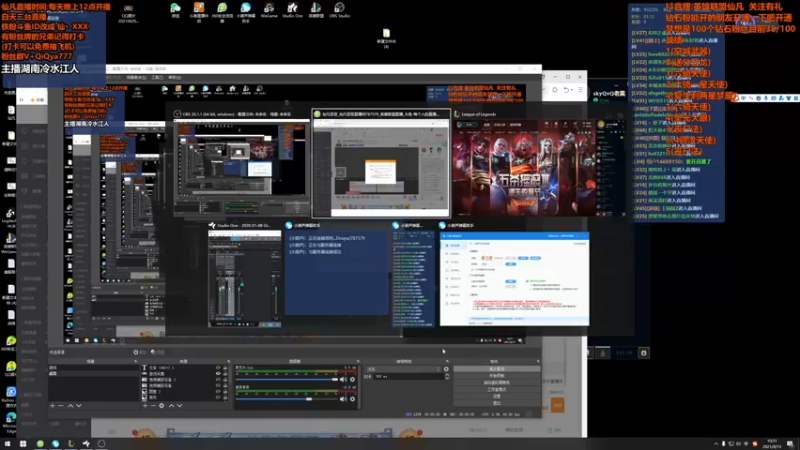
Task: Open 英雄联盟 desktop shortcut
Action: pos(316,10)
